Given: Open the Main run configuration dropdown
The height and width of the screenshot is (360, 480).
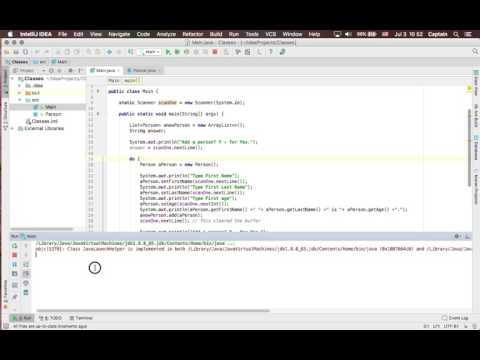Looking at the screenshot, I should (x=150, y=52).
